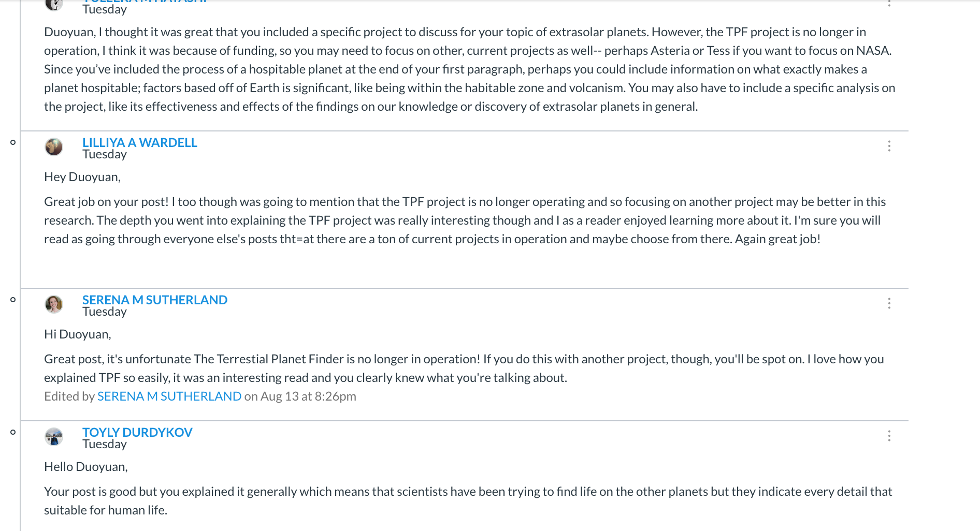Viewport: 980px width, 531px height.
Task: Click the Tuesday timestamp under Lilliya's name
Action: click(x=105, y=154)
